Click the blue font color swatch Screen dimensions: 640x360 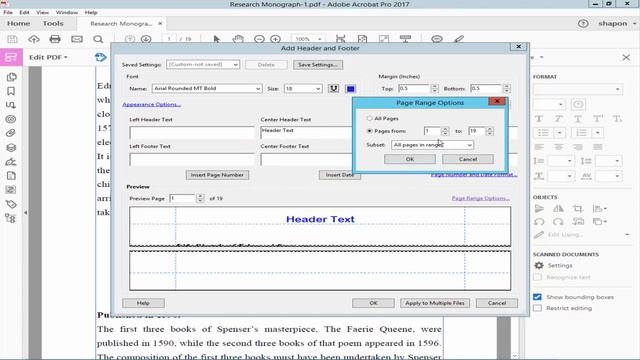(x=351, y=89)
